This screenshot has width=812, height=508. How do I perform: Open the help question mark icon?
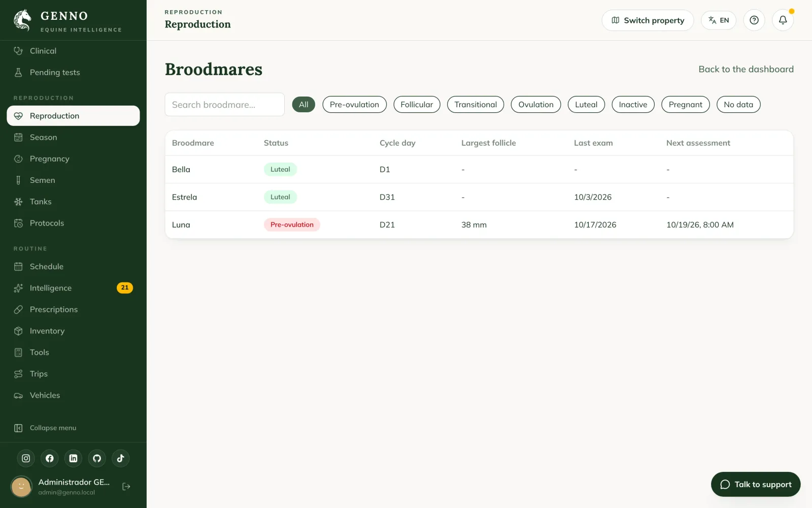point(754,20)
